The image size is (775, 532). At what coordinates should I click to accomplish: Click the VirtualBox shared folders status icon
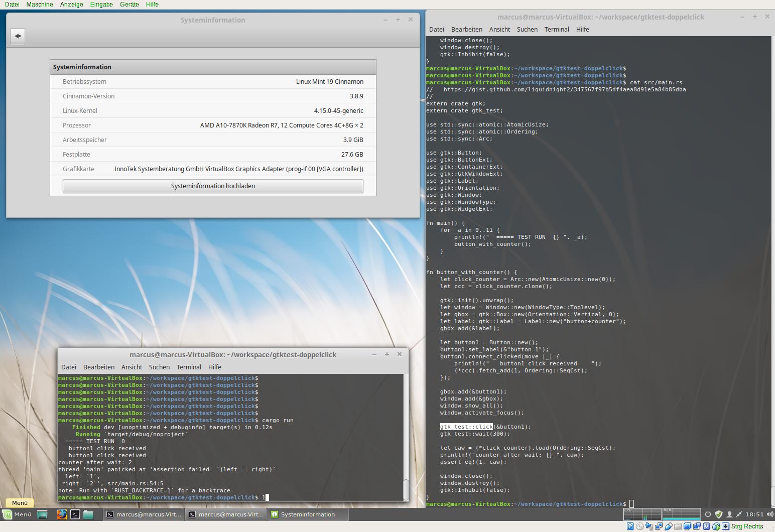pos(678,526)
